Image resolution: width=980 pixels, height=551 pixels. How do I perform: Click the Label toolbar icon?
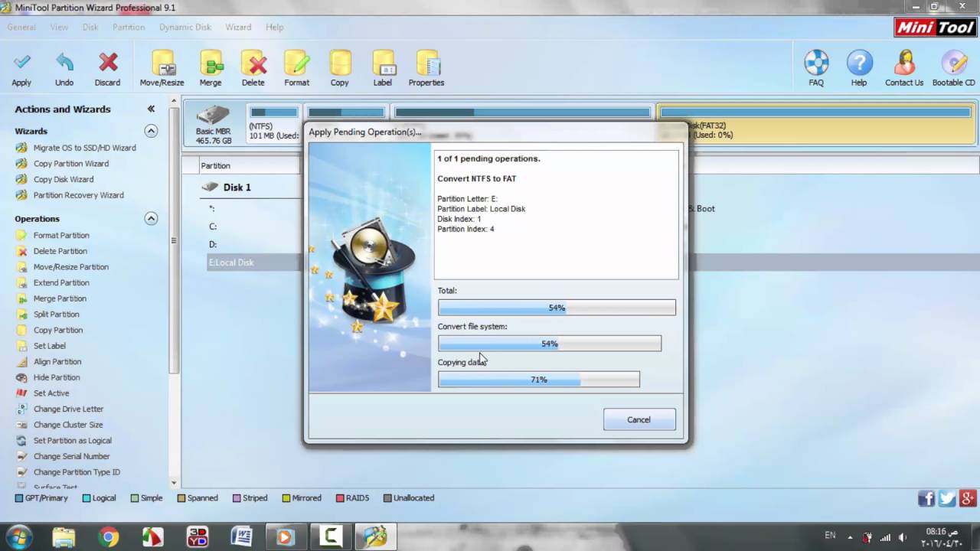(383, 63)
